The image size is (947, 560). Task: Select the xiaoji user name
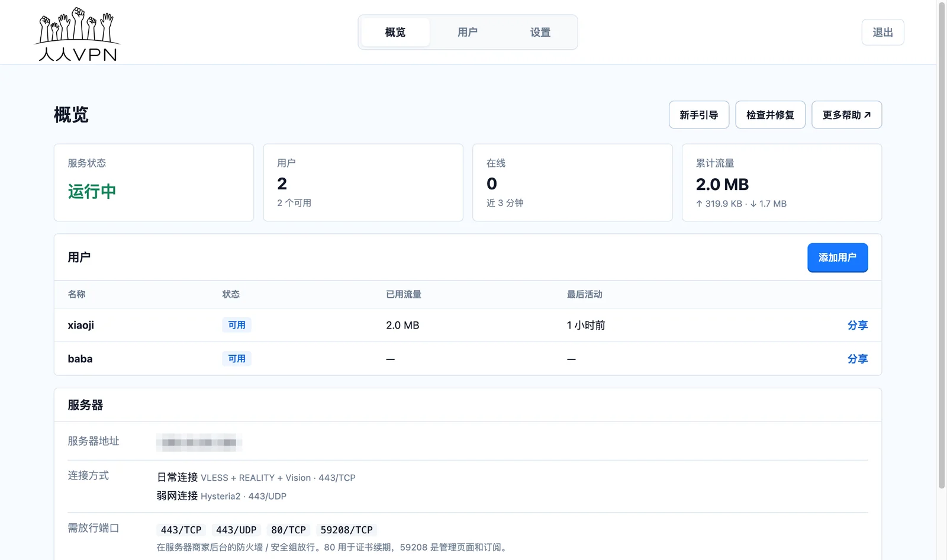coord(81,325)
